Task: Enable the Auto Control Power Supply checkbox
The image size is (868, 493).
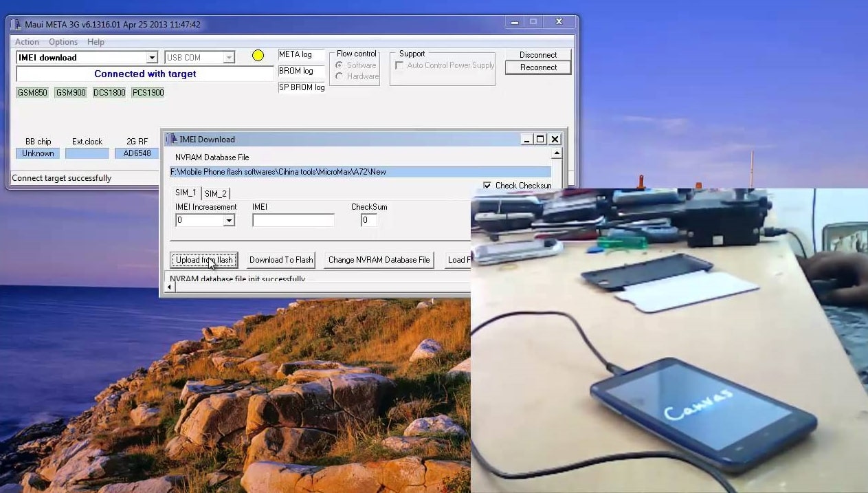Action: click(x=399, y=65)
